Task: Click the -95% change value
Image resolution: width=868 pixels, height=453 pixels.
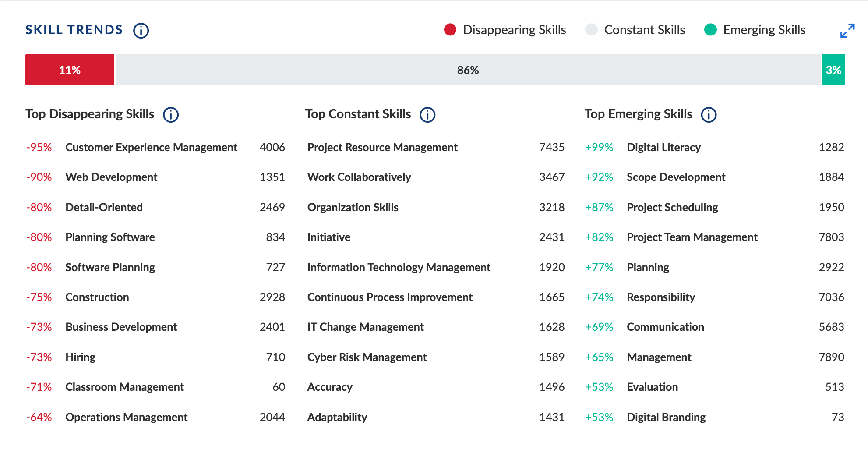Action: 39,147
